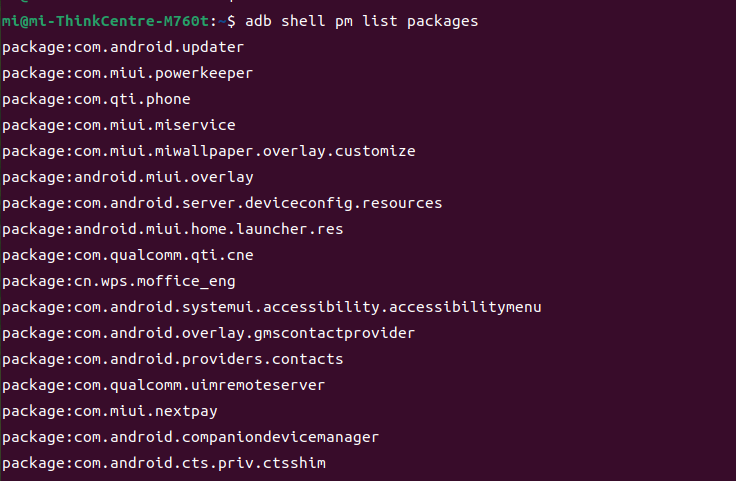Select the systemui accessibilitymenu package line
Screen dimensions: 736x481
click(272, 307)
